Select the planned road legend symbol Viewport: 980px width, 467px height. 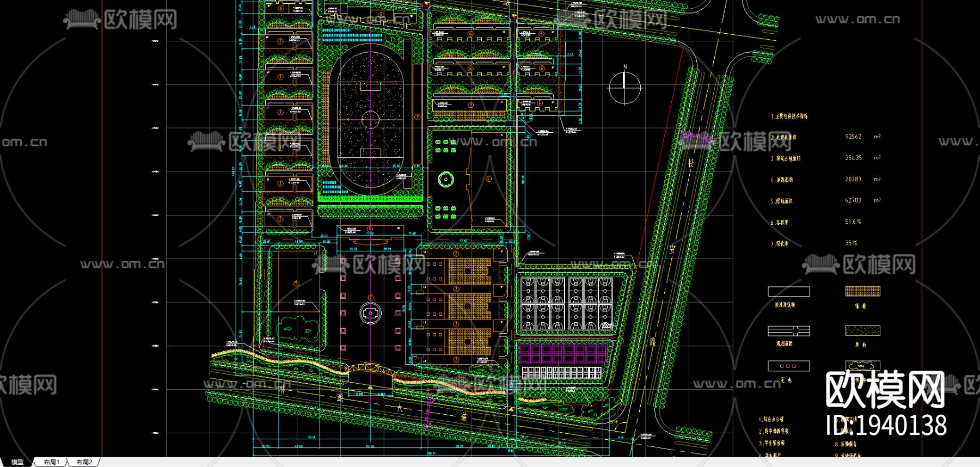(789, 330)
